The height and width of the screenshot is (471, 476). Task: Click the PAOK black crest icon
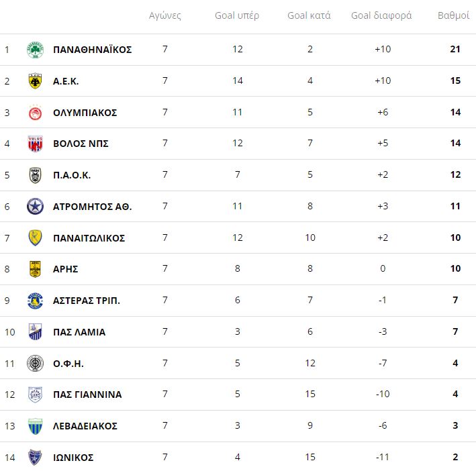tap(35, 175)
